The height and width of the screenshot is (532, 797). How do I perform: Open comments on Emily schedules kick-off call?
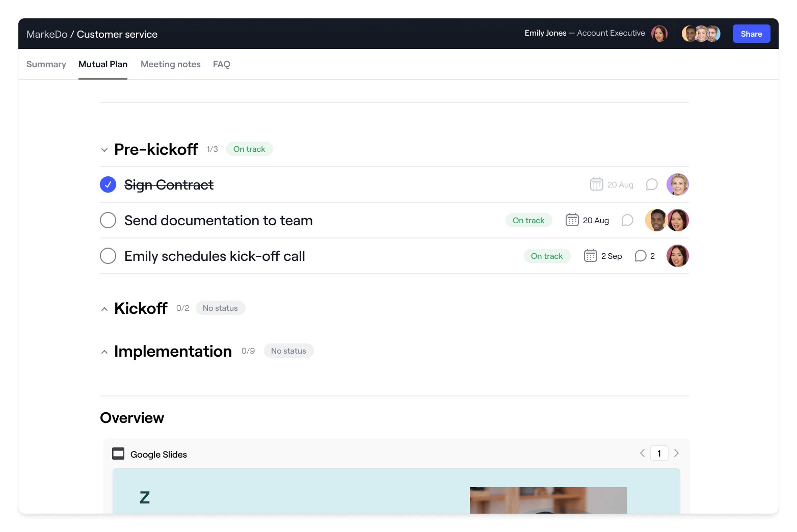[x=641, y=256]
